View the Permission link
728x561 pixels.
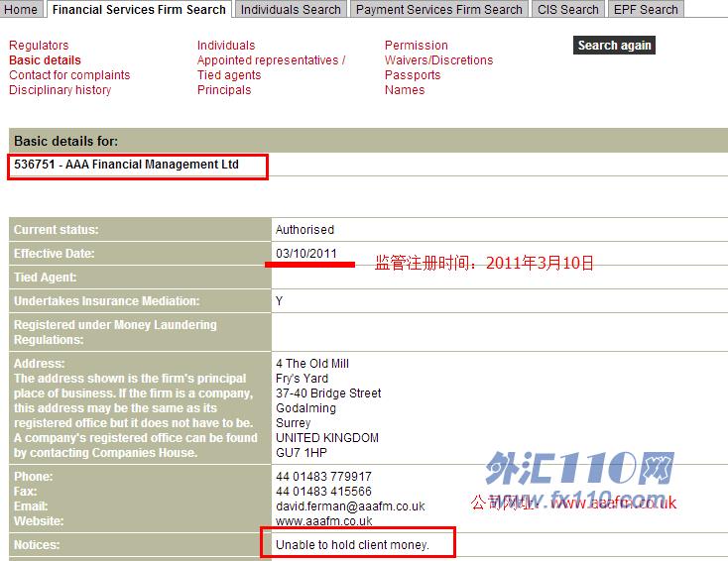pos(417,45)
